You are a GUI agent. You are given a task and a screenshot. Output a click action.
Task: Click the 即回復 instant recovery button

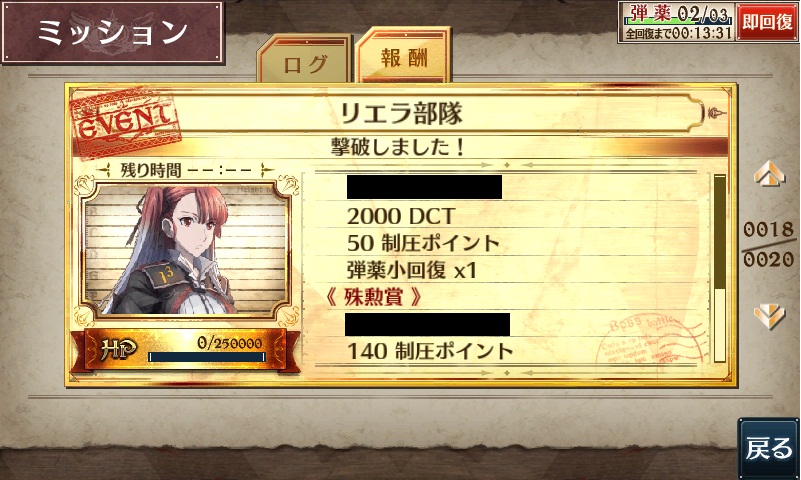(767, 22)
